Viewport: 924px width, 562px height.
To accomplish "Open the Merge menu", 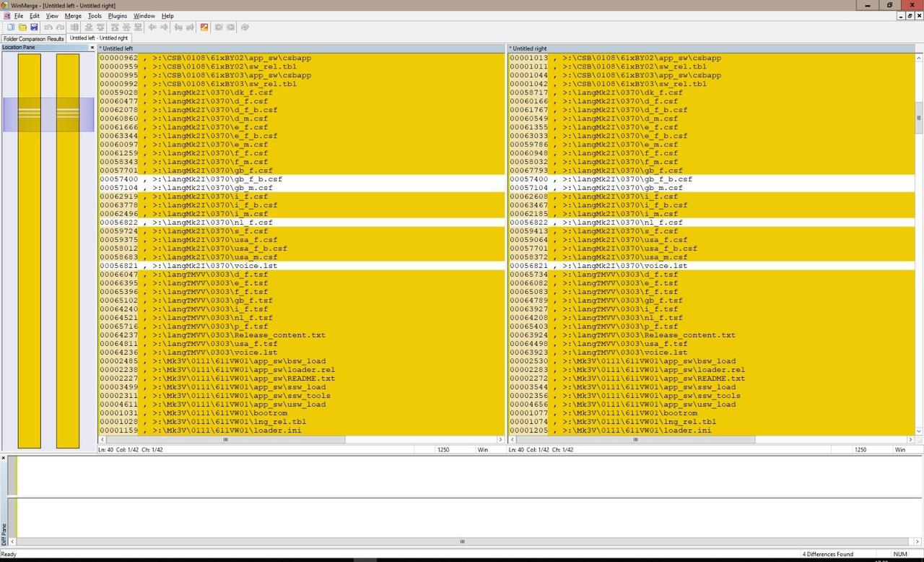I will click(73, 16).
